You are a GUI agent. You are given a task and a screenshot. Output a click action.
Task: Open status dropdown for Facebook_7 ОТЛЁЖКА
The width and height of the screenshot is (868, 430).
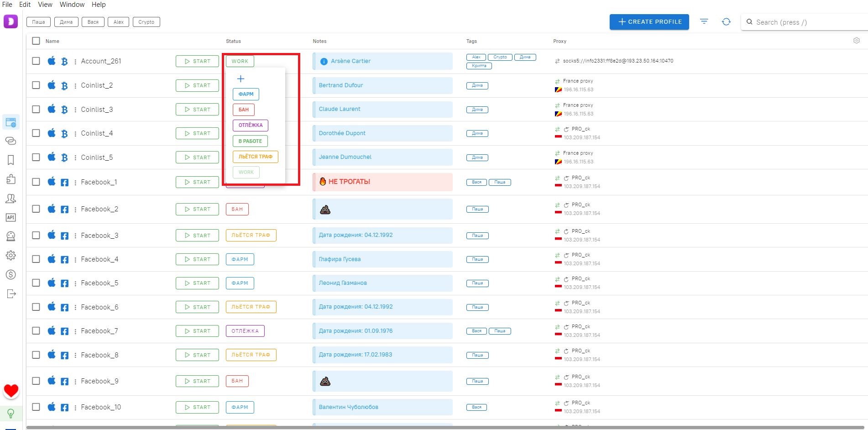tap(245, 331)
